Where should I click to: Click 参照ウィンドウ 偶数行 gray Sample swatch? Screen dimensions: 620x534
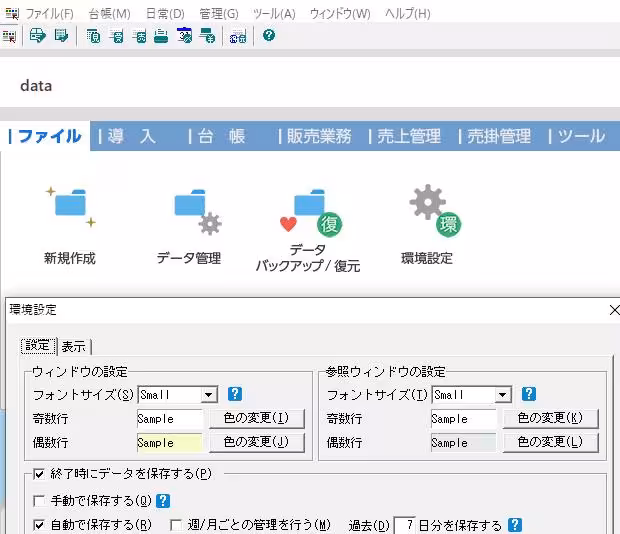pos(464,443)
